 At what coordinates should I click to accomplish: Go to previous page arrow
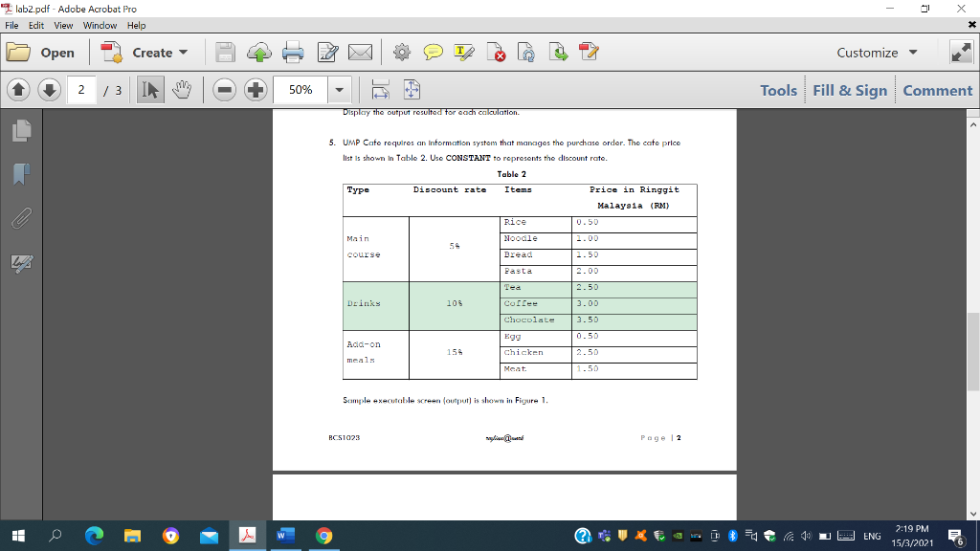pyautogui.click(x=18, y=90)
